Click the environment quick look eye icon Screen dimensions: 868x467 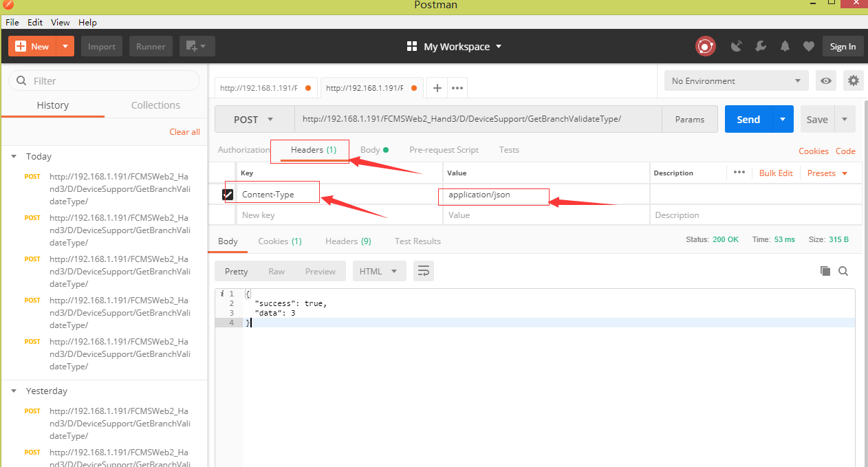point(826,80)
